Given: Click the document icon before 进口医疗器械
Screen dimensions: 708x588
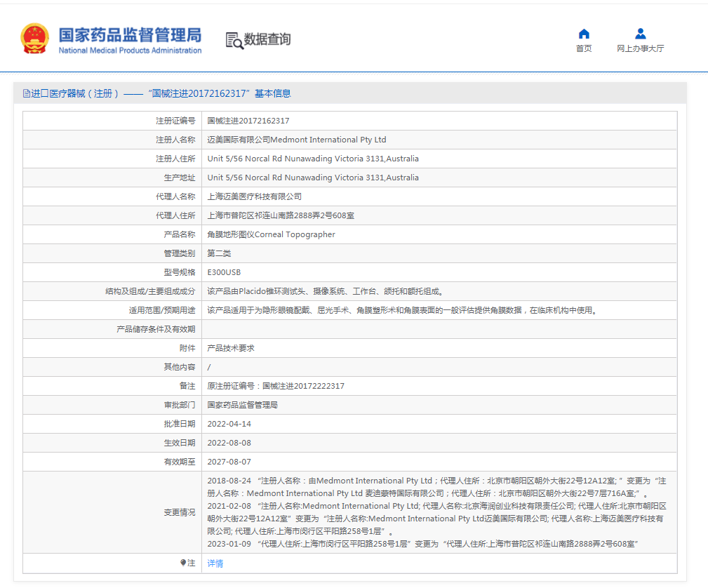Looking at the screenshot, I should [x=27, y=93].
